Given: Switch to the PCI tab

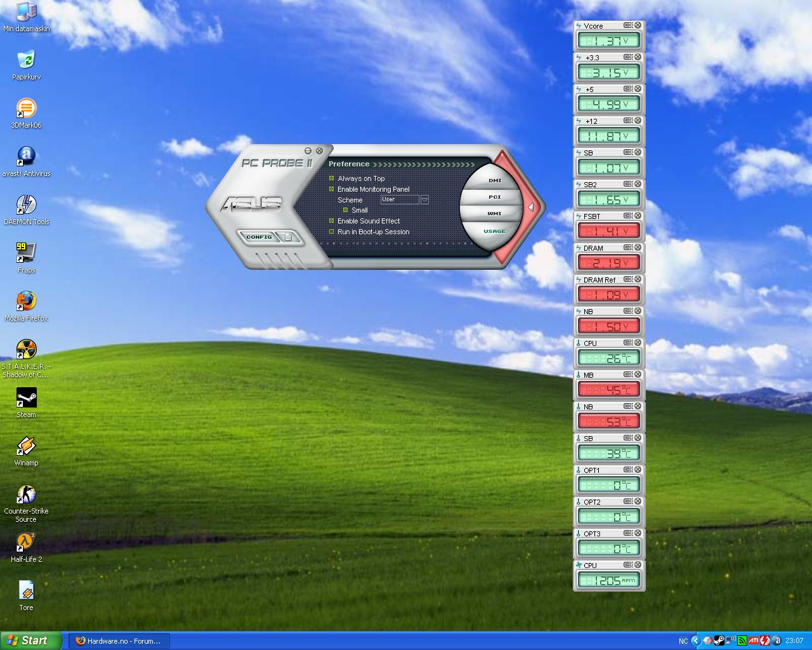Looking at the screenshot, I should coord(495,197).
